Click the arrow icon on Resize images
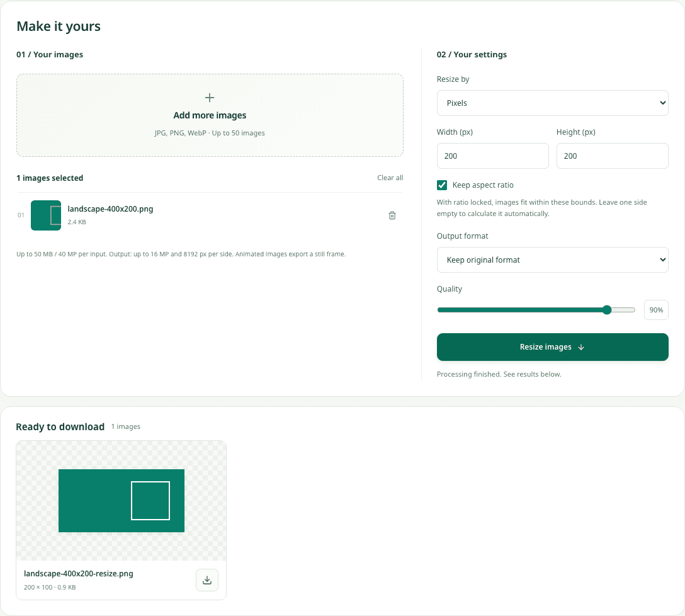This screenshot has width=685, height=616. coord(581,347)
